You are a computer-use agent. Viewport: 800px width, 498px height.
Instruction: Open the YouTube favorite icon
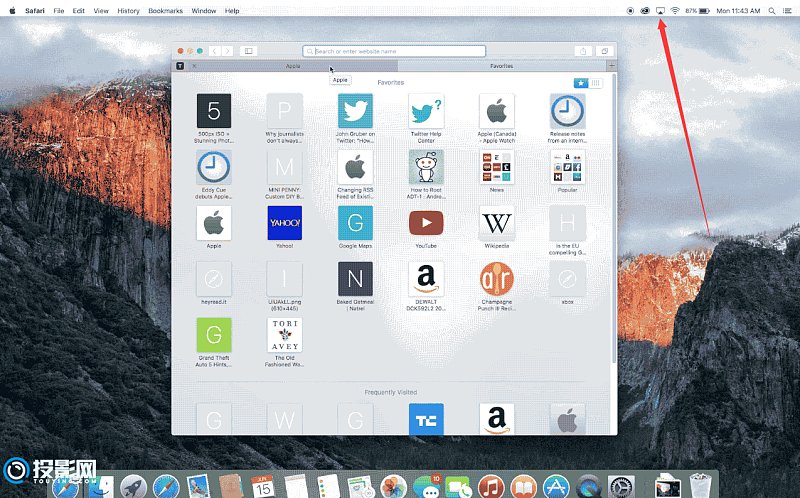(x=426, y=222)
